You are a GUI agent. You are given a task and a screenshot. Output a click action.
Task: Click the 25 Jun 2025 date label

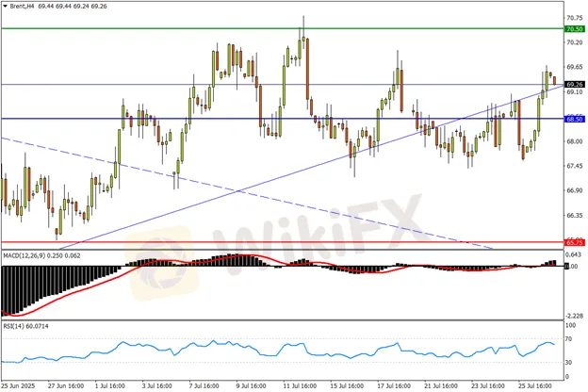point(18,385)
